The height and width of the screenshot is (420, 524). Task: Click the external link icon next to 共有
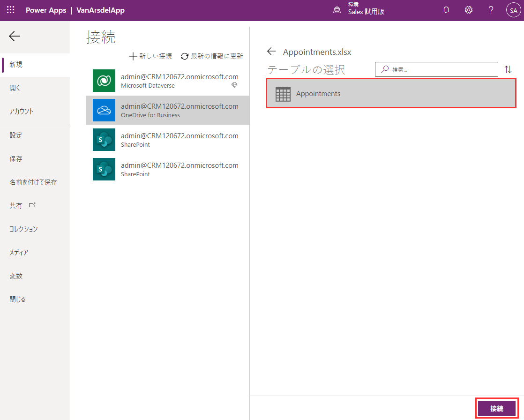click(x=32, y=205)
